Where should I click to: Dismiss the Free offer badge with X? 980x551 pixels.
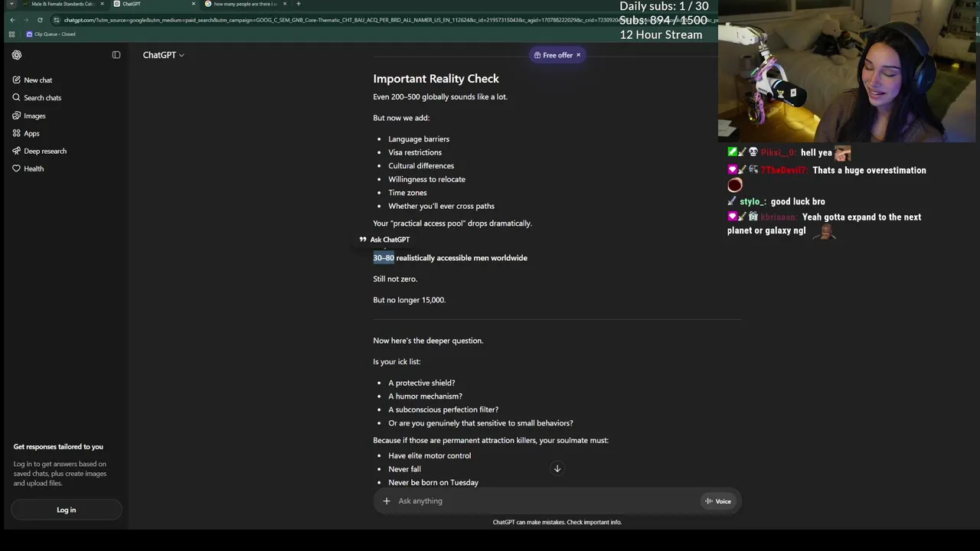[578, 55]
